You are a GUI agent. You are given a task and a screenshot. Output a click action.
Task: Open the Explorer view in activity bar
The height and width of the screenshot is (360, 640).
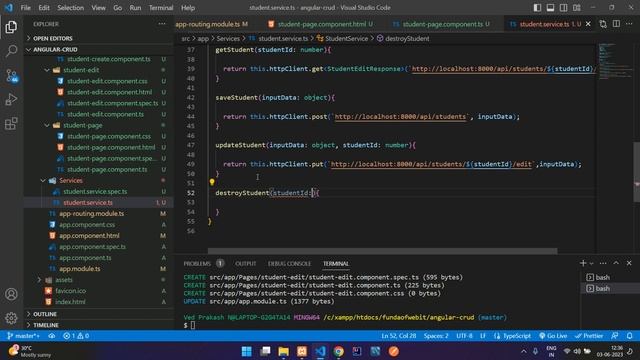[x=11, y=27]
